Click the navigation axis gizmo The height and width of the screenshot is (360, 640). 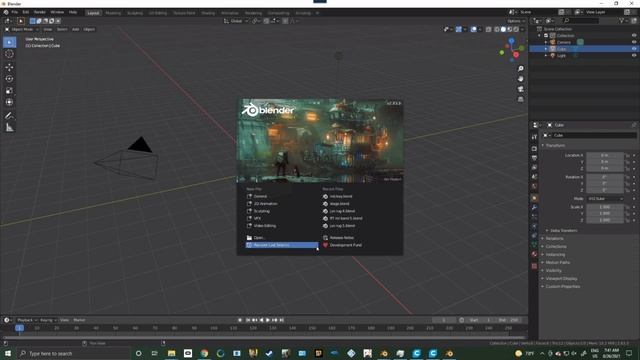511,49
